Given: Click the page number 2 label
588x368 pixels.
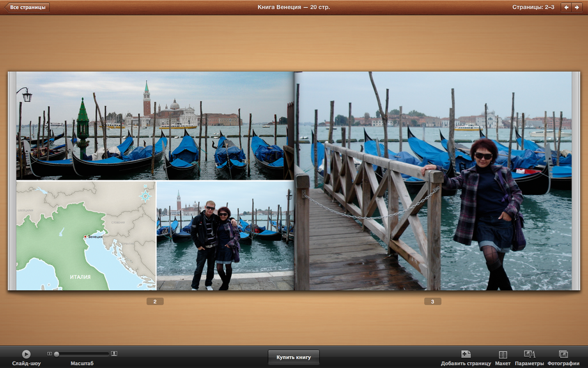Looking at the screenshot, I should pyautogui.click(x=155, y=301).
